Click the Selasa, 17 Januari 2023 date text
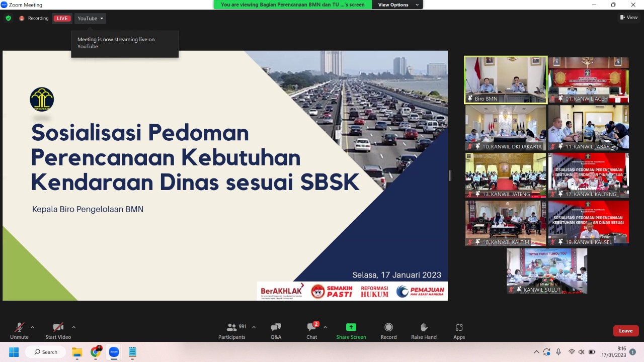Viewport: 644px width, 362px height. [x=397, y=275]
